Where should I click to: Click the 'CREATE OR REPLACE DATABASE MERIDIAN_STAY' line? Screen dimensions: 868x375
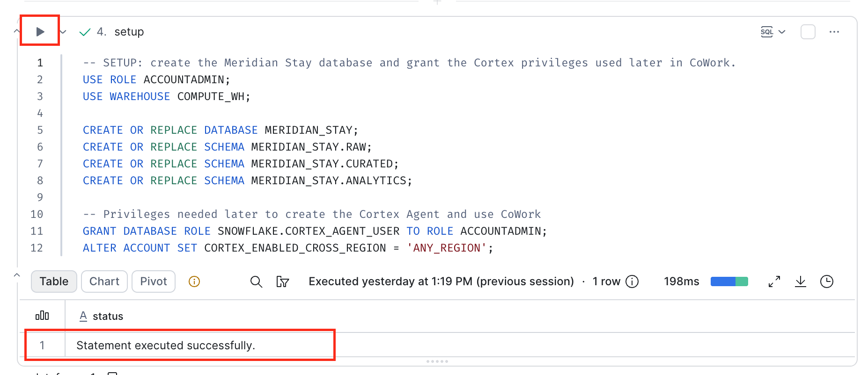coord(221,130)
